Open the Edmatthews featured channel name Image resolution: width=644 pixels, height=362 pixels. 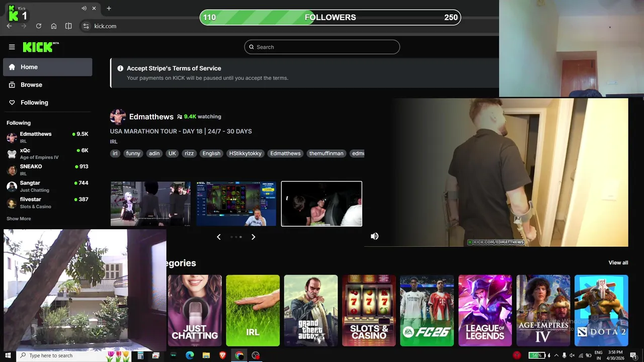151,117
